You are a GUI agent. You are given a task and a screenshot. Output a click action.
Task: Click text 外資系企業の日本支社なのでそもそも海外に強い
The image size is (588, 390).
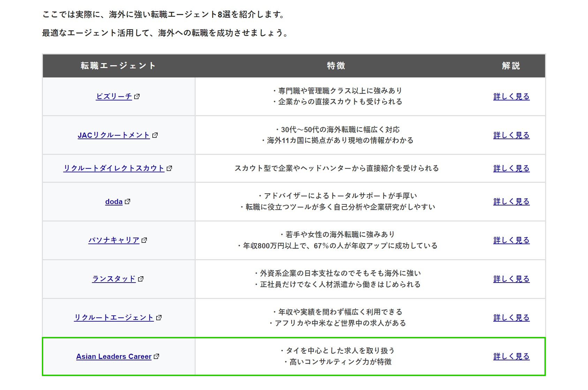point(340,273)
